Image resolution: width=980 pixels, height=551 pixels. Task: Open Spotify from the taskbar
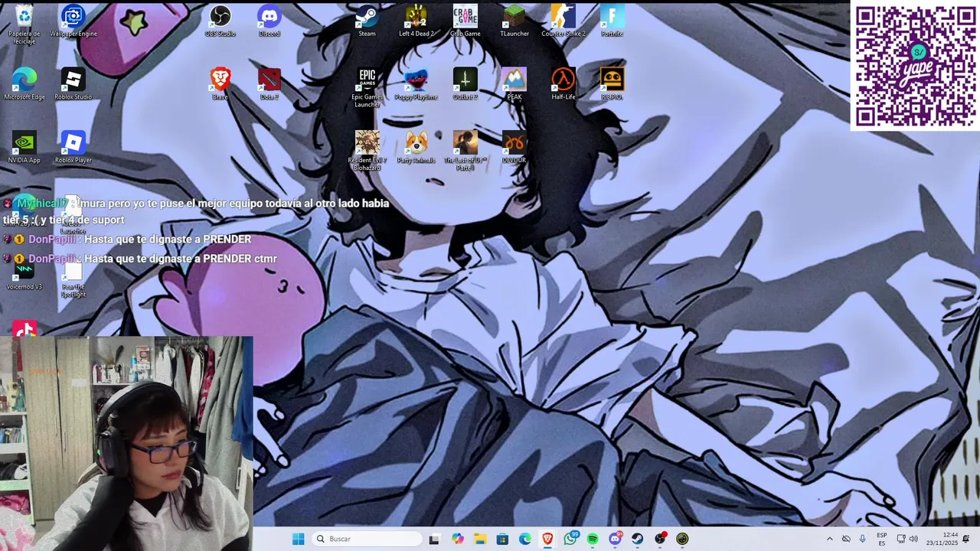(x=593, y=539)
